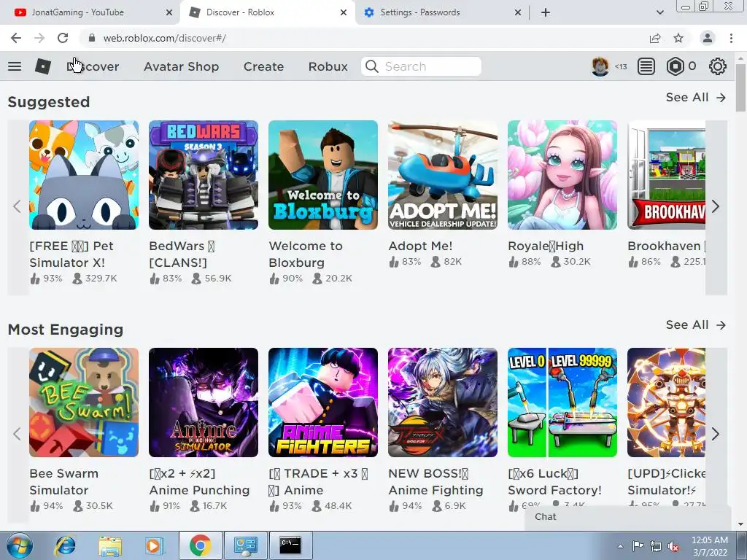Click the muted volume tray icon
Image resolution: width=747 pixels, height=560 pixels.
pos(673,546)
